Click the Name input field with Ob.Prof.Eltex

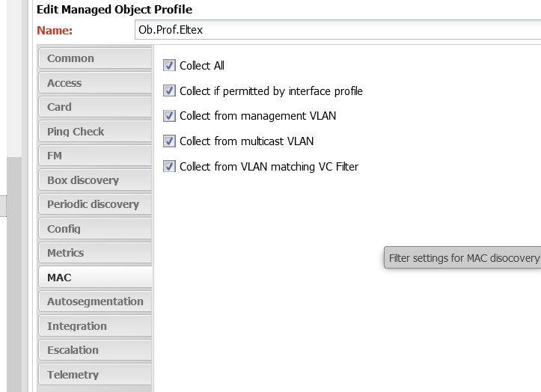point(337,30)
